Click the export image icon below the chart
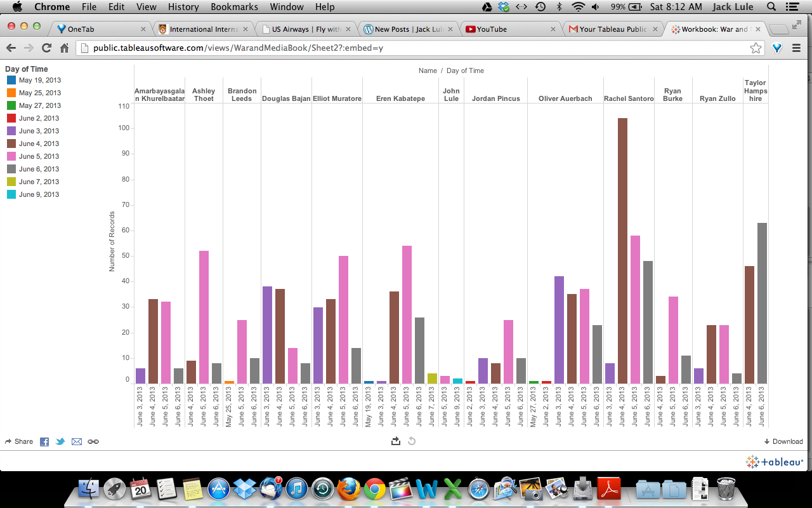The image size is (812, 508). pyautogui.click(x=396, y=441)
